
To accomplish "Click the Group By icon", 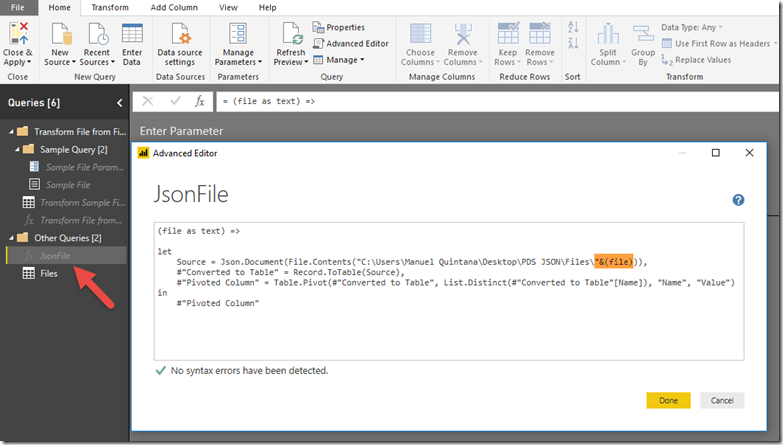I will pyautogui.click(x=643, y=34).
